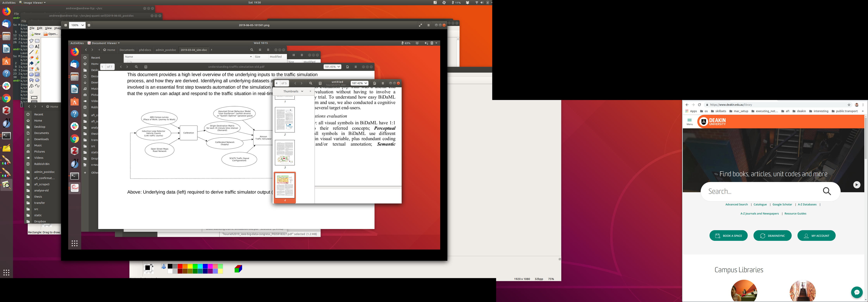Image resolution: width=868 pixels, height=302 pixels.
Task: Select the color picker eyedropper tool
Action: [37, 63]
